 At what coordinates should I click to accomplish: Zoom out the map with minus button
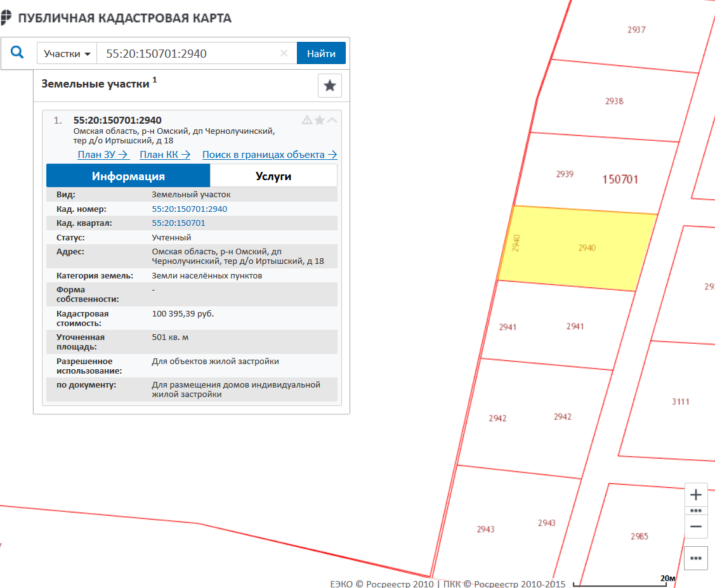click(x=696, y=527)
